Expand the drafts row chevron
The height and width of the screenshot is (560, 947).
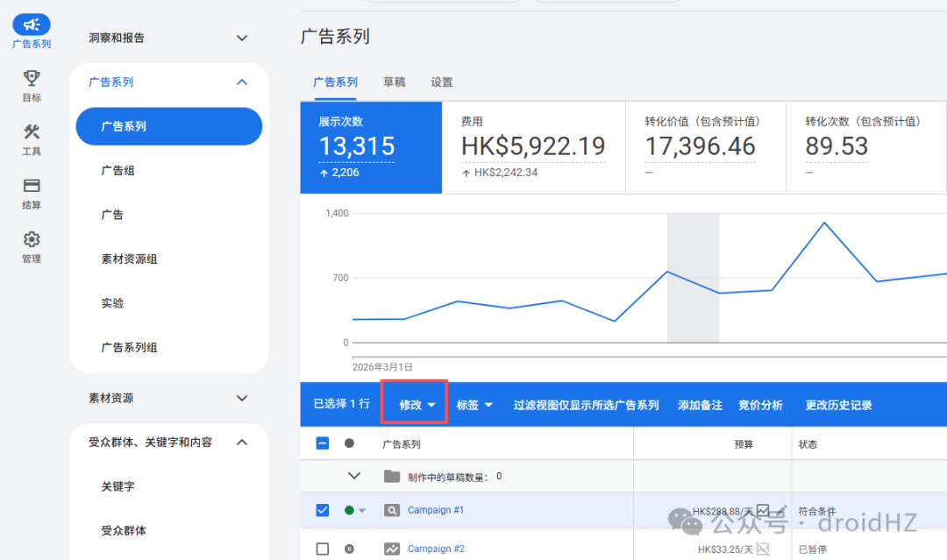click(x=354, y=476)
